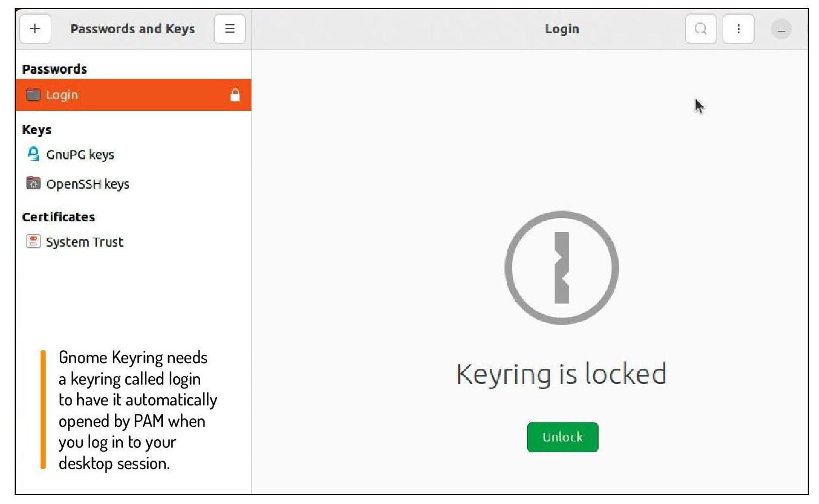
Task: Click the System Trust certificate icon
Action: (34, 242)
